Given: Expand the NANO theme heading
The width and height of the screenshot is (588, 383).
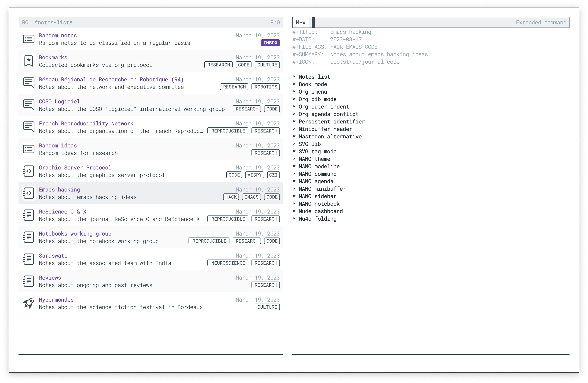Looking at the screenshot, I should tap(314, 159).
